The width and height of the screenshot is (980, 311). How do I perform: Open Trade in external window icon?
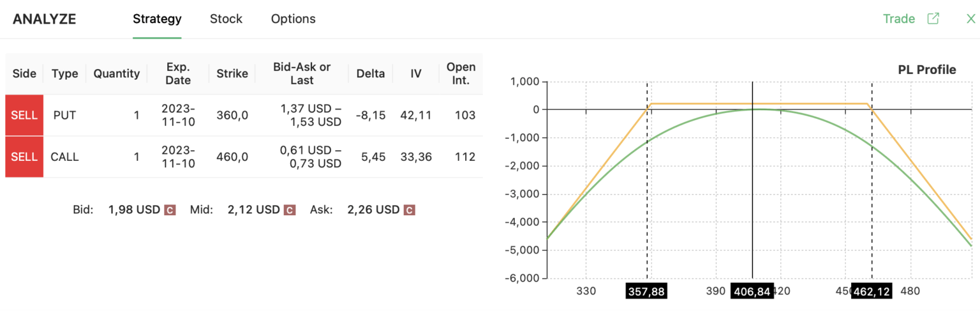coord(933,19)
